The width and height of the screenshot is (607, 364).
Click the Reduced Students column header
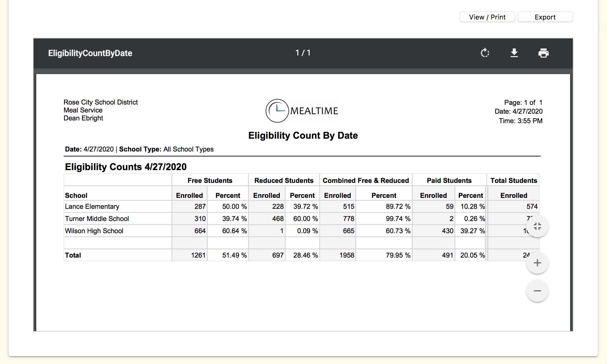pyautogui.click(x=284, y=180)
